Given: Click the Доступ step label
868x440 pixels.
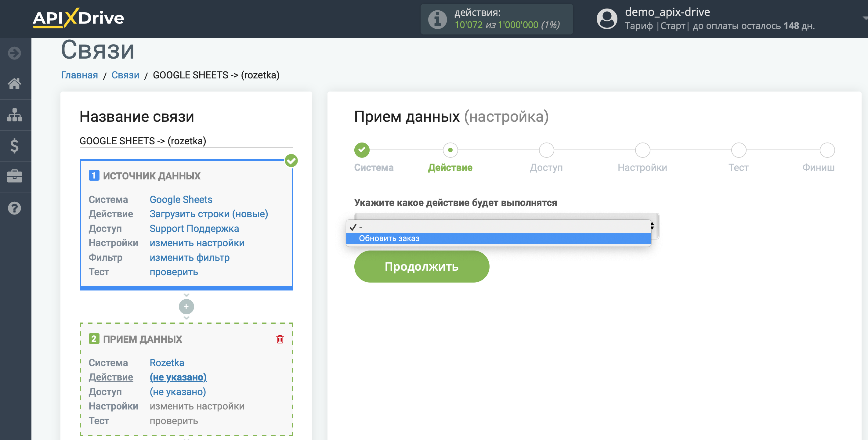Looking at the screenshot, I should (546, 167).
